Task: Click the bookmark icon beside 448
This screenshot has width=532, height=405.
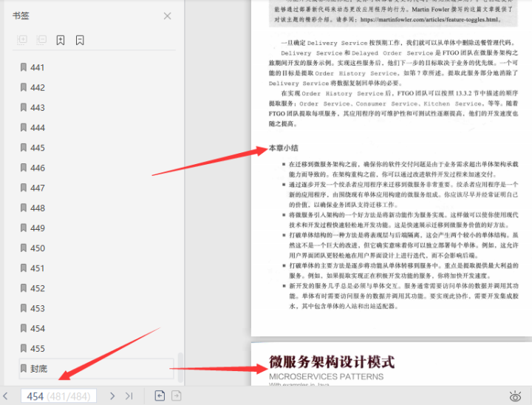Action: coord(24,208)
